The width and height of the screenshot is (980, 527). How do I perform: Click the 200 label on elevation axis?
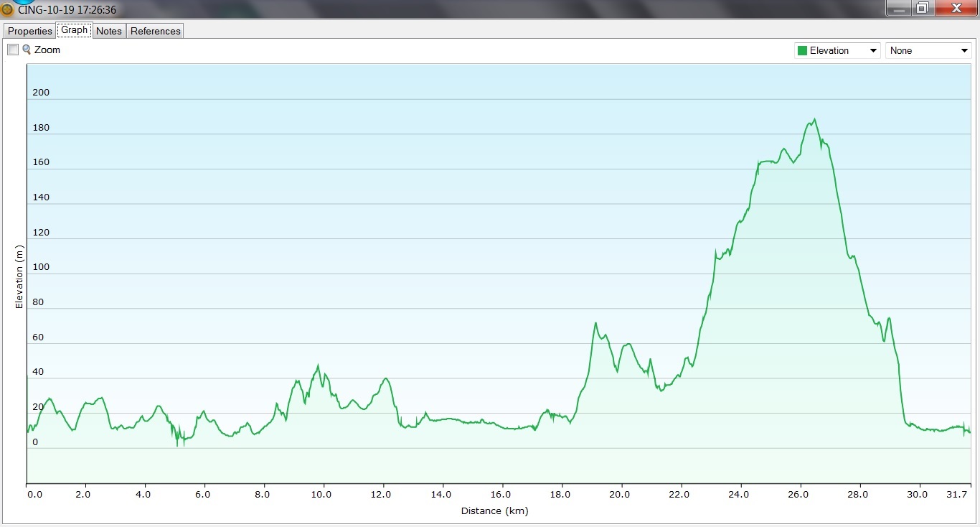click(41, 93)
